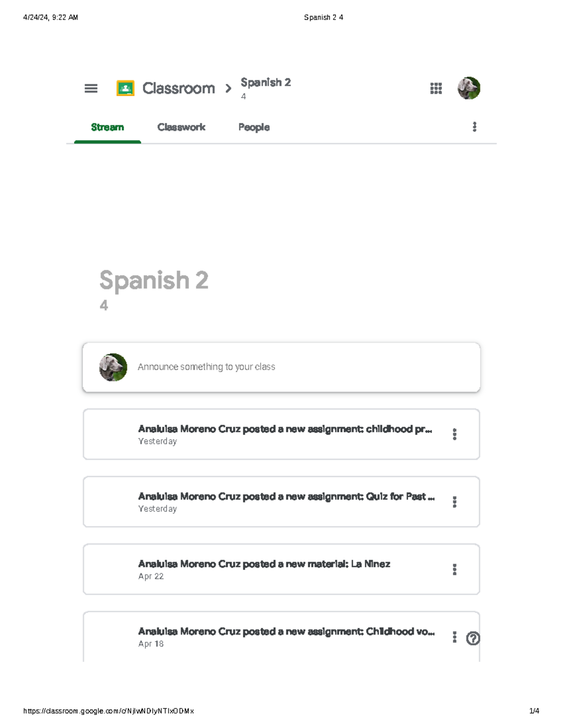Viewport: 563px width, 728px height.
Task: Click the Google Classroom logo icon
Action: 124,88
